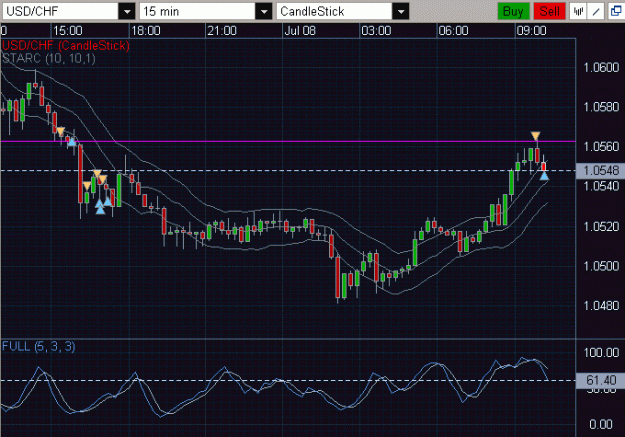Click the 1.0540 price axis label
625x437 pixels.
point(601,186)
